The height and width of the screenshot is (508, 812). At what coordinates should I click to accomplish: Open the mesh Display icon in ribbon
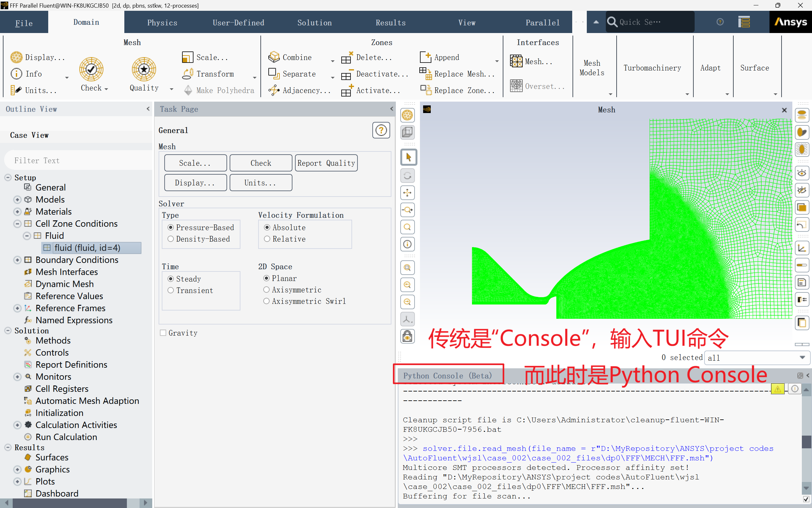16,57
